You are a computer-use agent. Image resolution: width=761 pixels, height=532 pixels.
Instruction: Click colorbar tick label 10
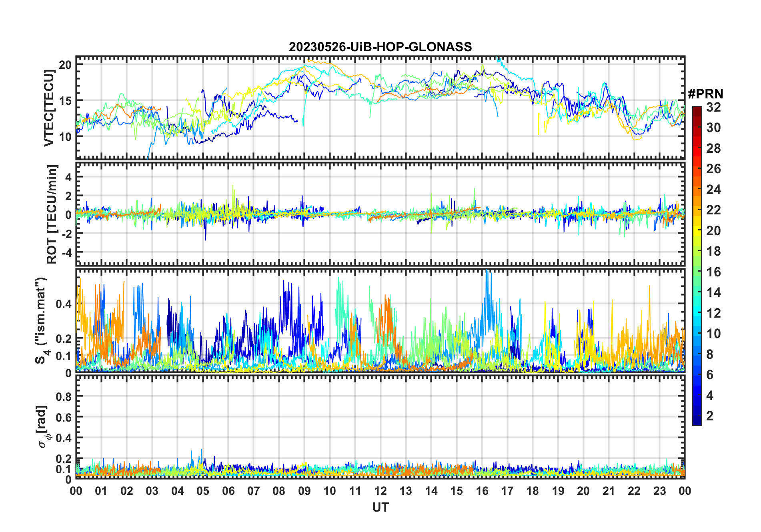(x=713, y=334)
